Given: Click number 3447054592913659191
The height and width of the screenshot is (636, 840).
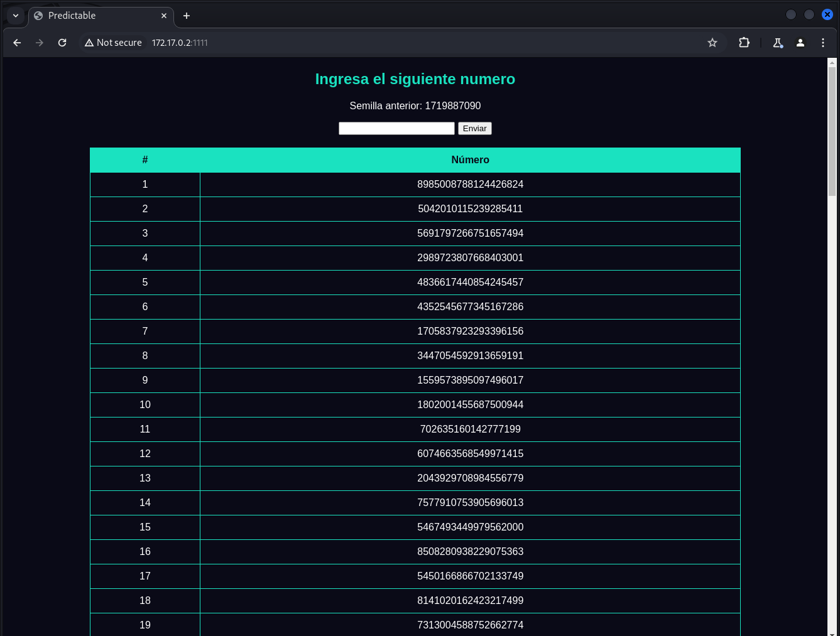Looking at the screenshot, I should [470, 355].
